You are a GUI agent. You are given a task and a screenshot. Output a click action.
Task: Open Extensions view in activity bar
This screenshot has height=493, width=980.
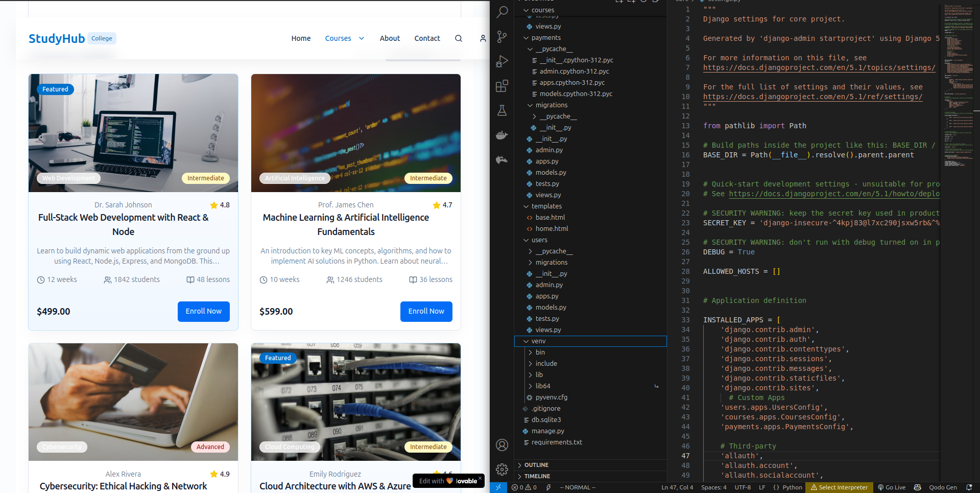[502, 86]
